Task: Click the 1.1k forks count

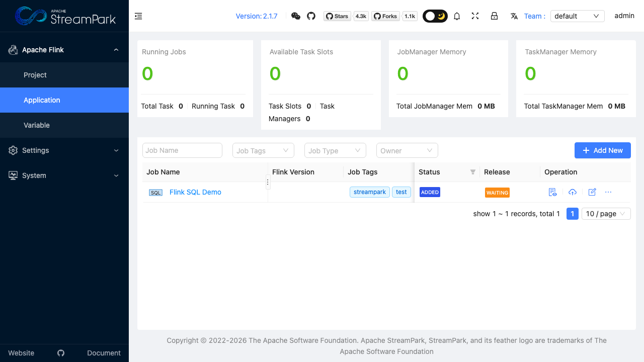Action: 410,16
